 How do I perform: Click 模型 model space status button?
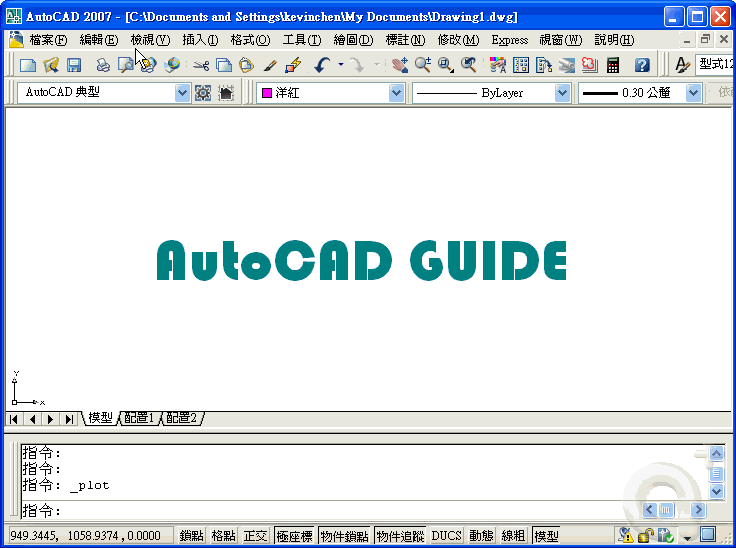coord(546,535)
